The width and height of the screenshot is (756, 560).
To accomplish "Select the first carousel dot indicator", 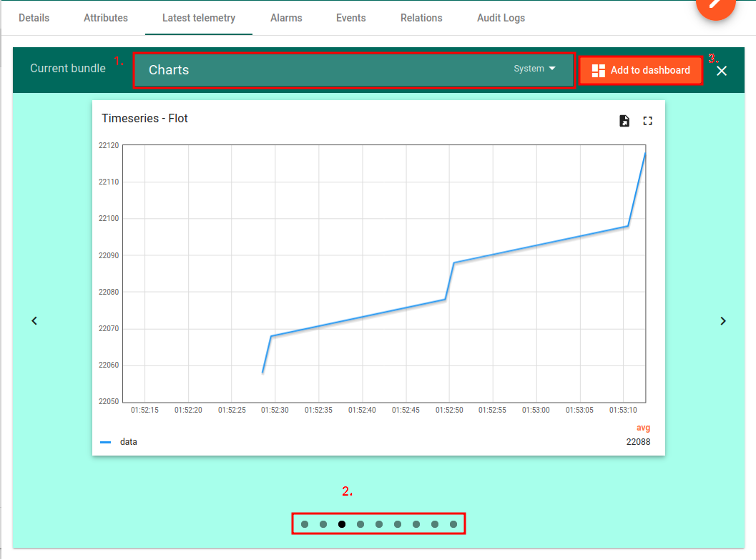I will (x=305, y=524).
